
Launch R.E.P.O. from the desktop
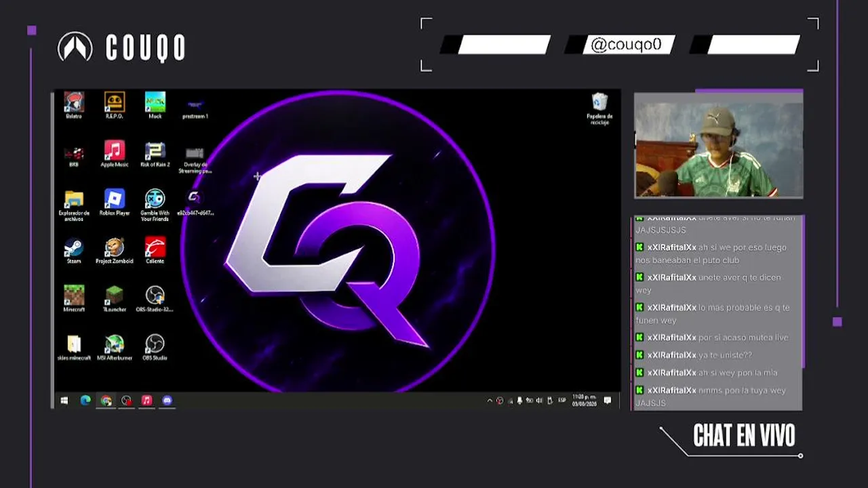click(x=114, y=106)
